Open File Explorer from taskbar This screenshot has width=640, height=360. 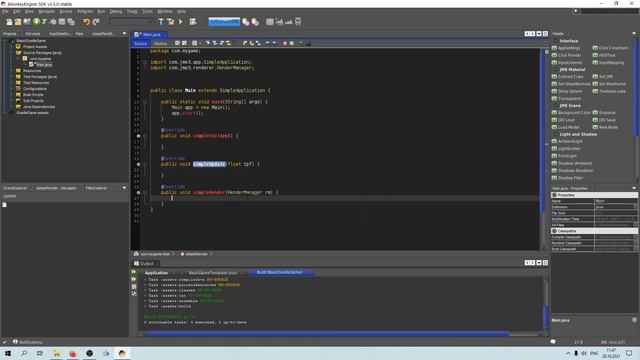pyautogui.click(x=56, y=353)
